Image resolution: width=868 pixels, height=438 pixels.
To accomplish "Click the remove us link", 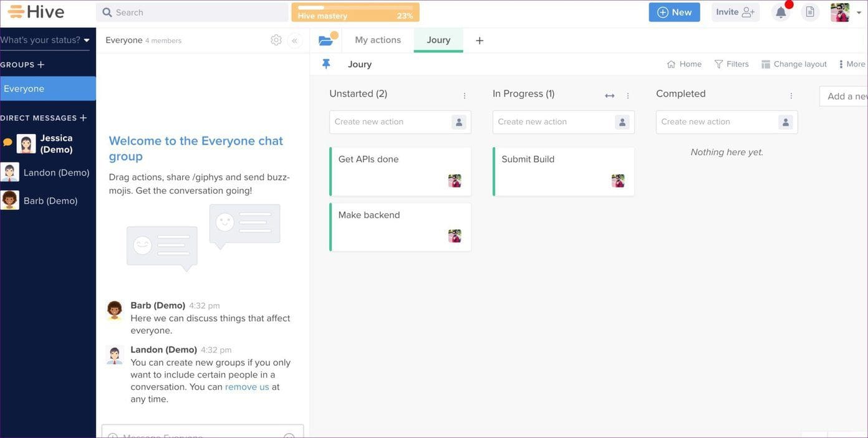I will [247, 387].
